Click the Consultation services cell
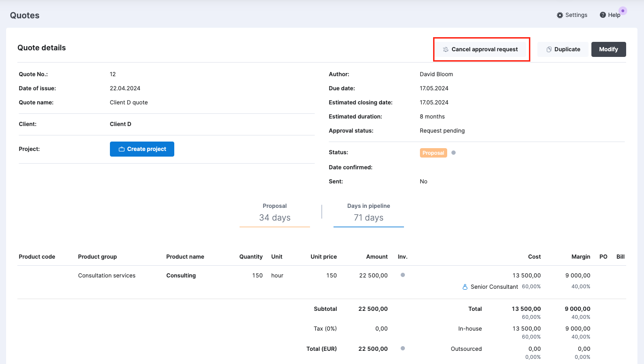The width and height of the screenshot is (644, 364). (x=107, y=276)
